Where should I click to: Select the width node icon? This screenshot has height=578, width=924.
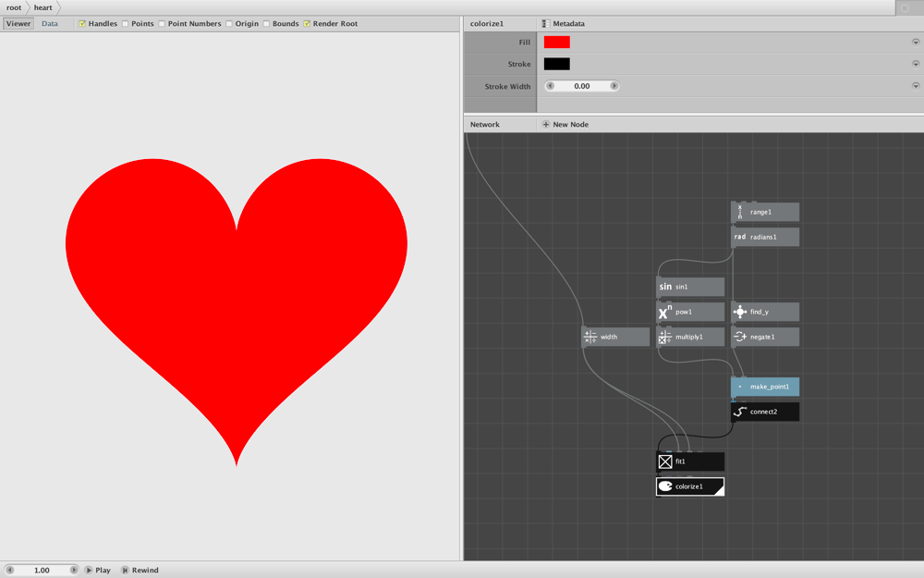point(590,337)
